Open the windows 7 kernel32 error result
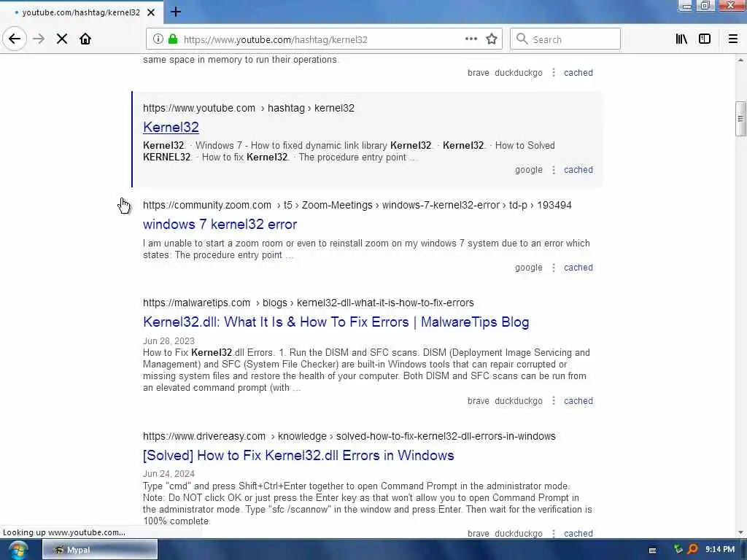This screenshot has width=747, height=560. point(220,225)
